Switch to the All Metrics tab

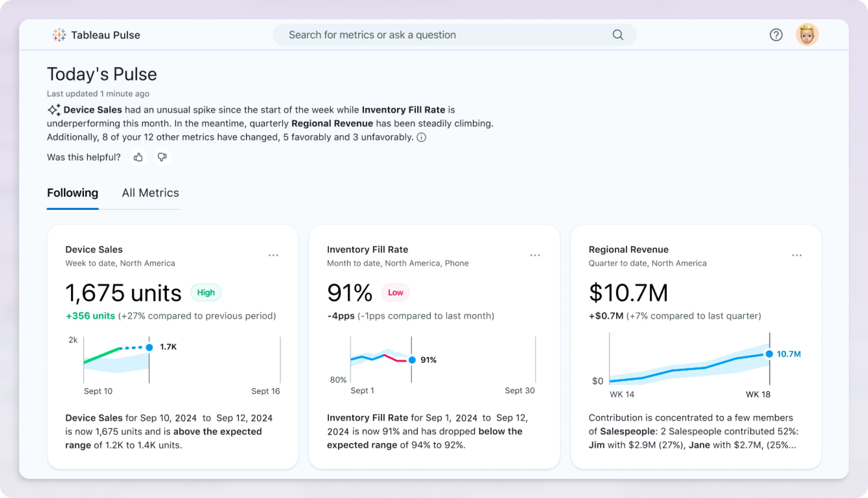tap(150, 193)
